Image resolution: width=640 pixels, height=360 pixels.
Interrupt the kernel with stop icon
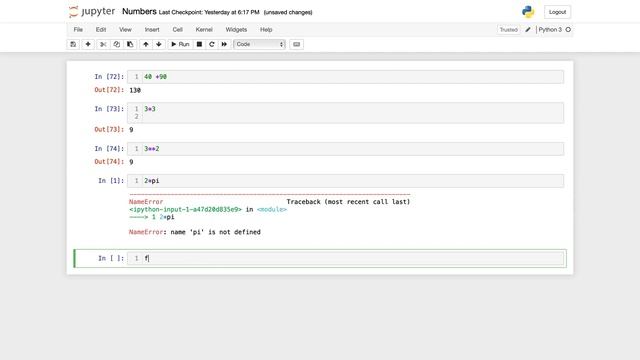[199, 44]
